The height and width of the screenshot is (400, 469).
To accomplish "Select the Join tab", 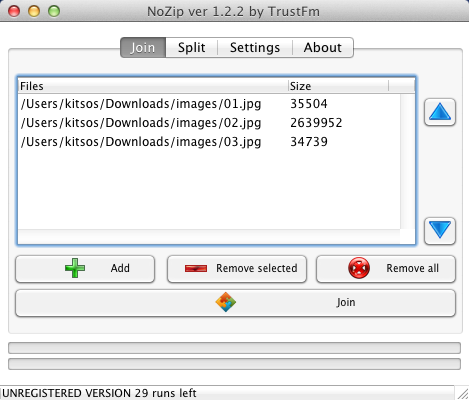I will click(143, 48).
